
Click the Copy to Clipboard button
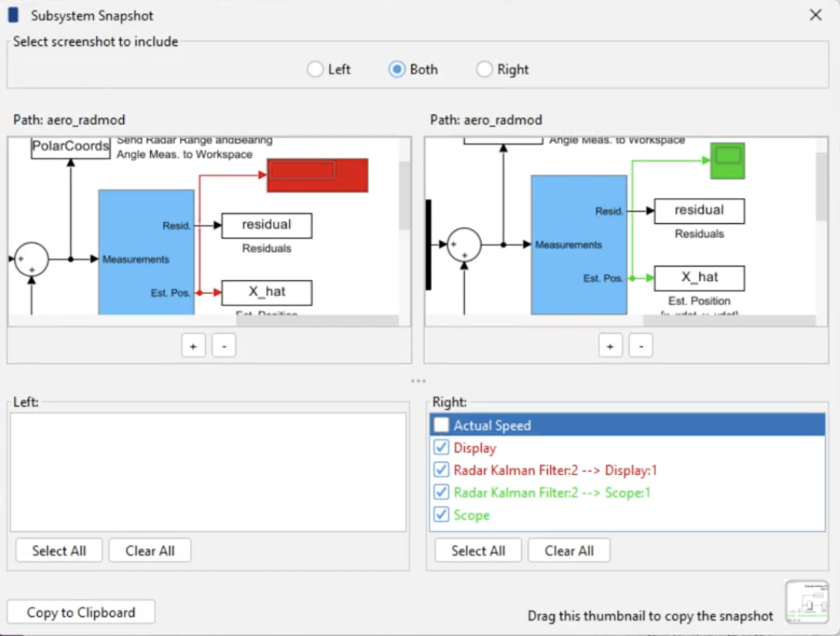(81, 612)
